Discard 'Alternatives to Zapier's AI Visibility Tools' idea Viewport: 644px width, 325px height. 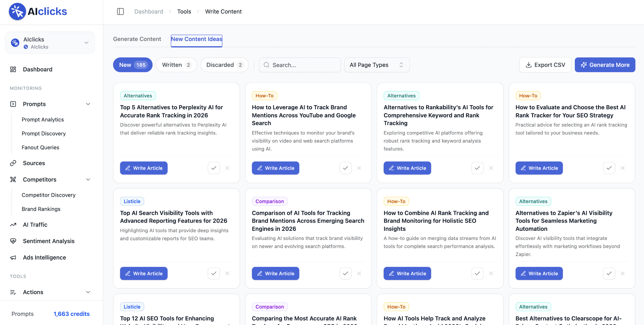[623, 274]
